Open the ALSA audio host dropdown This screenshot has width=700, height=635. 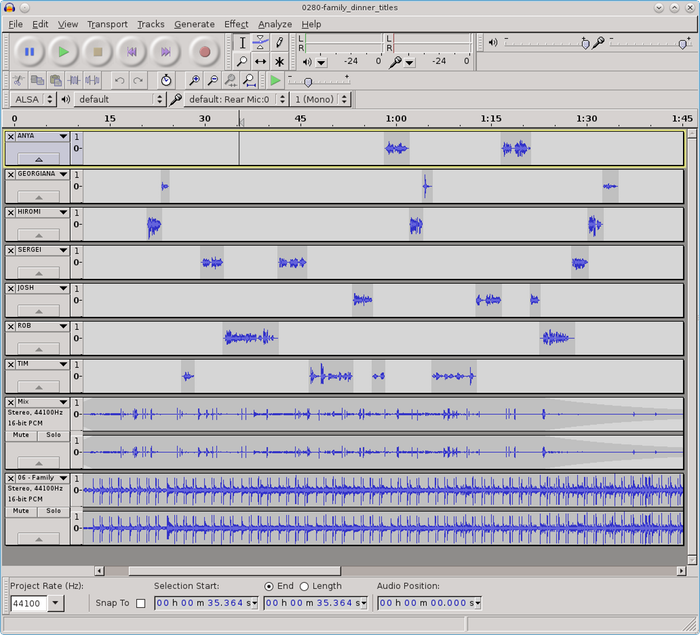[33, 99]
